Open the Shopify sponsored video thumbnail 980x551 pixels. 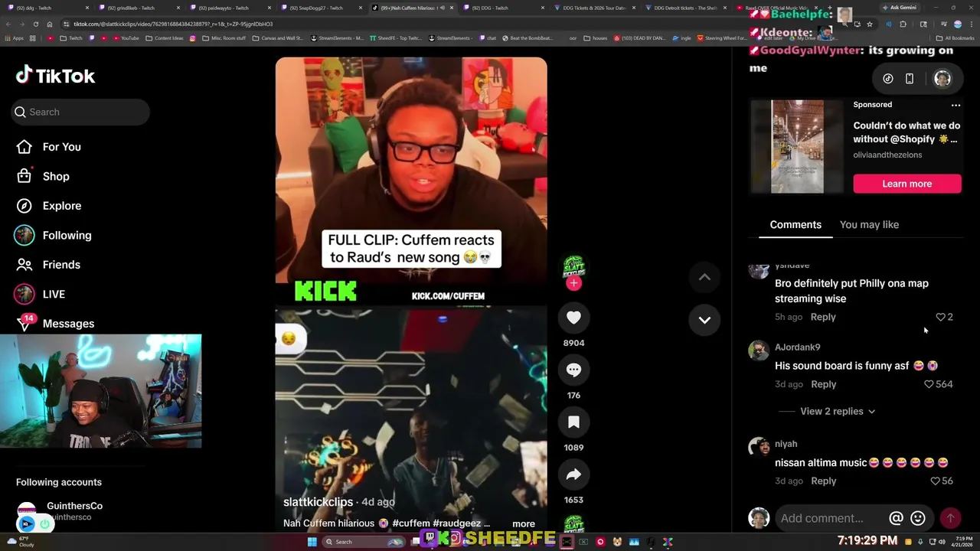(797, 146)
